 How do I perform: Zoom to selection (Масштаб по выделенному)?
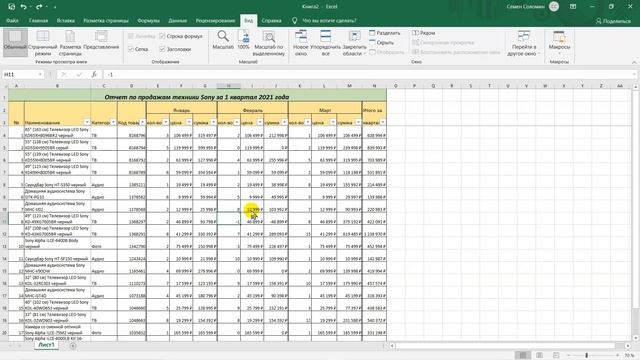click(269, 43)
